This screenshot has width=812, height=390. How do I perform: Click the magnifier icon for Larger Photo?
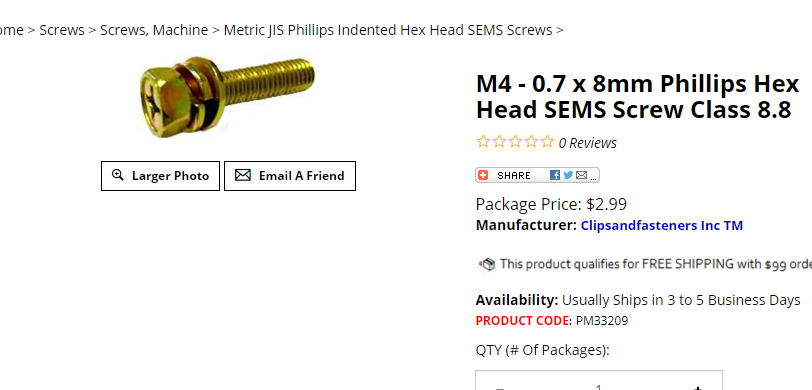(118, 175)
